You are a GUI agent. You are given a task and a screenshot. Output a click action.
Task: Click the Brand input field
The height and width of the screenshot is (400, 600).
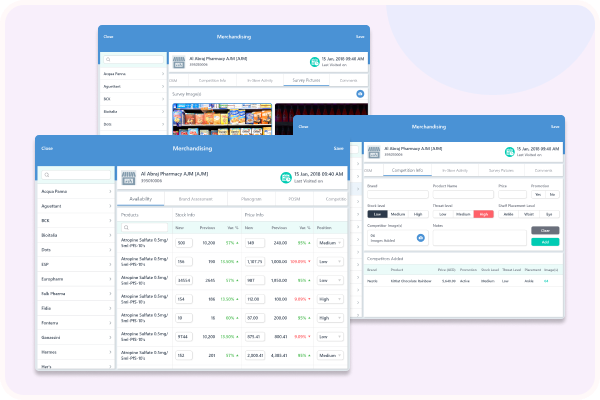click(x=396, y=194)
